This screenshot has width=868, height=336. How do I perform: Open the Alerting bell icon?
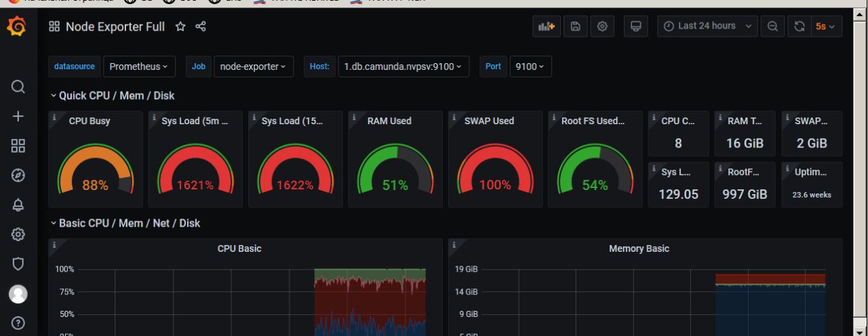(18, 206)
